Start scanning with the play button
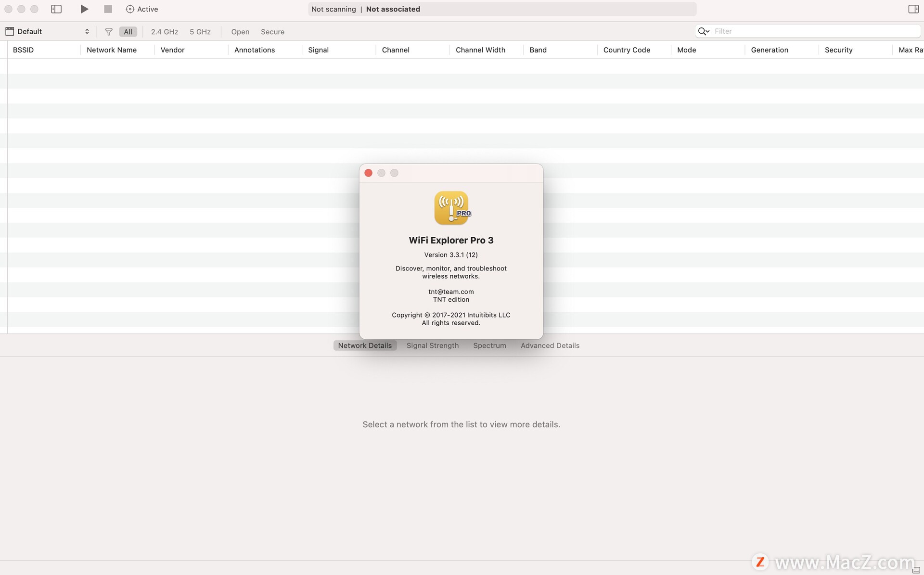 point(84,9)
